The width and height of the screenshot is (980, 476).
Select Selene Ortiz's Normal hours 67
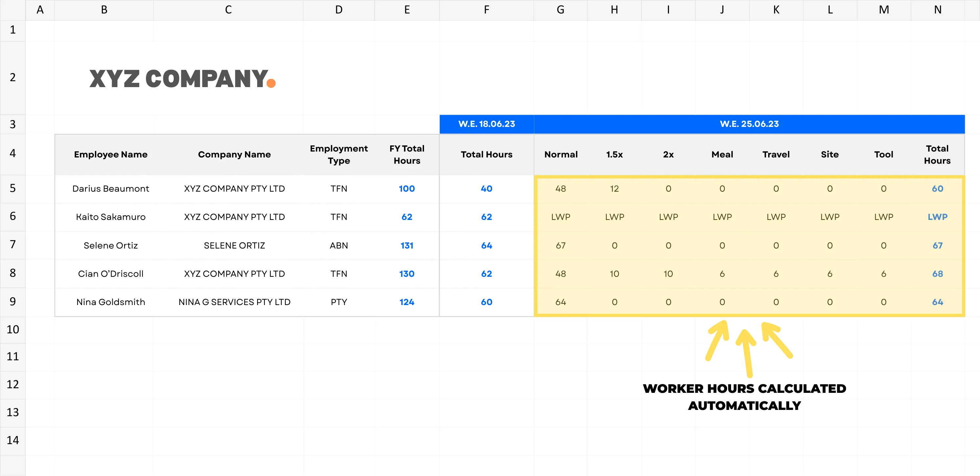(x=561, y=246)
